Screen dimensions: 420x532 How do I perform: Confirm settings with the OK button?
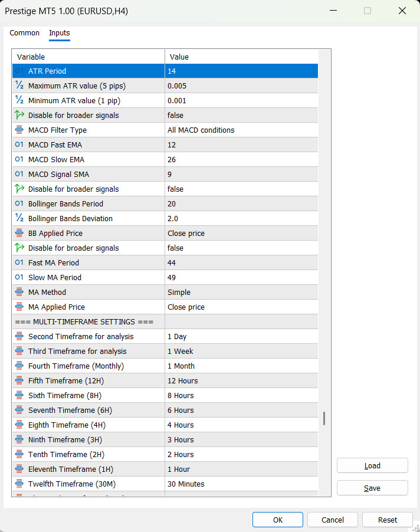277,520
